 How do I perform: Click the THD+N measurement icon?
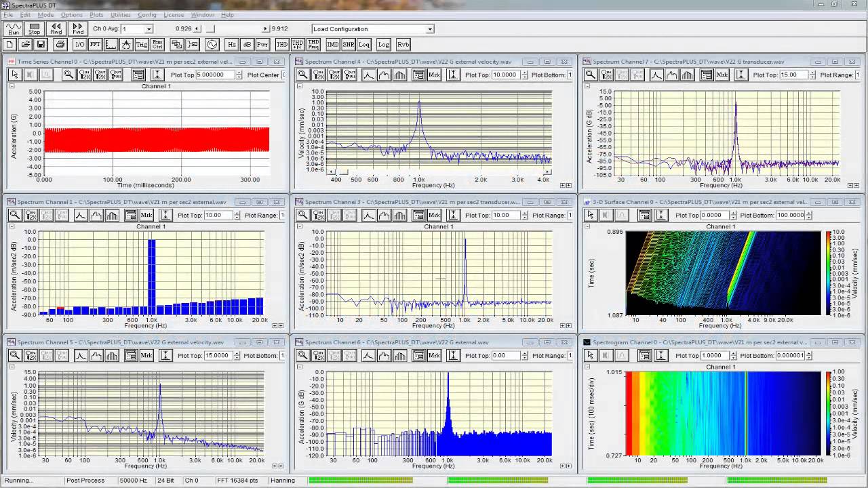pyautogui.click(x=297, y=45)
